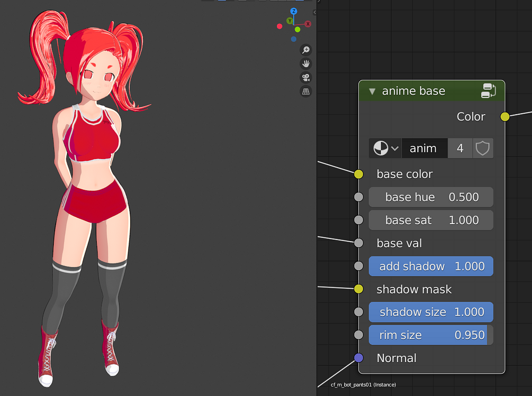Viewport: 532px width, 396px height.
Task: Click the Color output label
Action: pyautogui.click(x=470, y=116)
